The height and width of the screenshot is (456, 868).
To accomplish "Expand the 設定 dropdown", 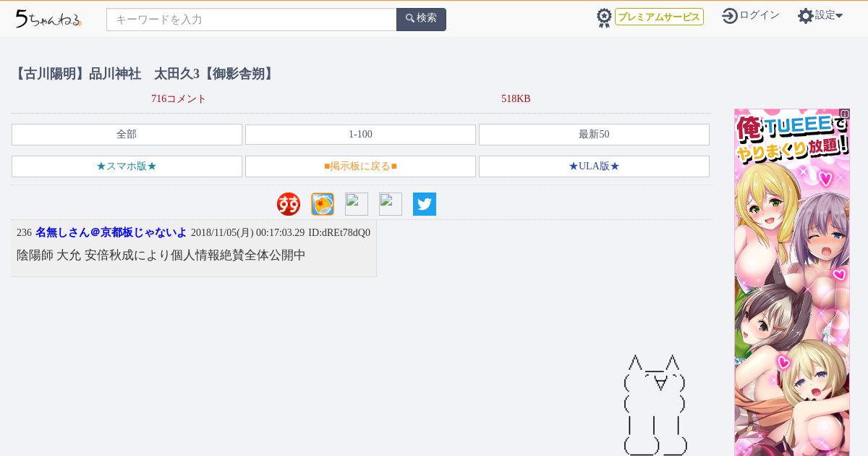I will 829,15.
